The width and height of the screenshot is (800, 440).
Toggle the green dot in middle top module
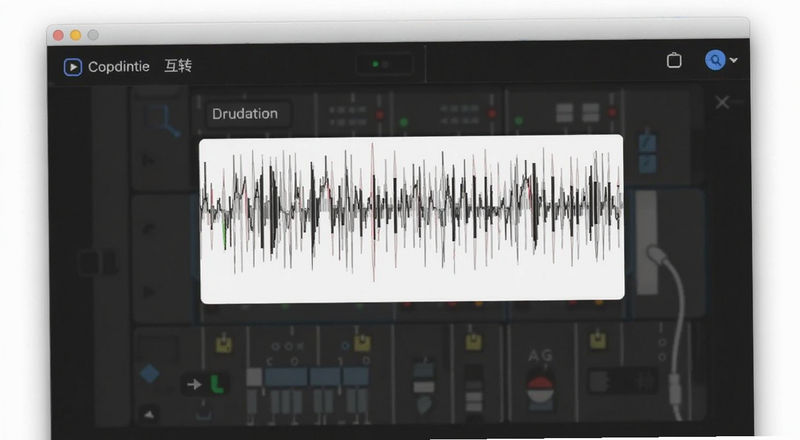pos(404,123)
